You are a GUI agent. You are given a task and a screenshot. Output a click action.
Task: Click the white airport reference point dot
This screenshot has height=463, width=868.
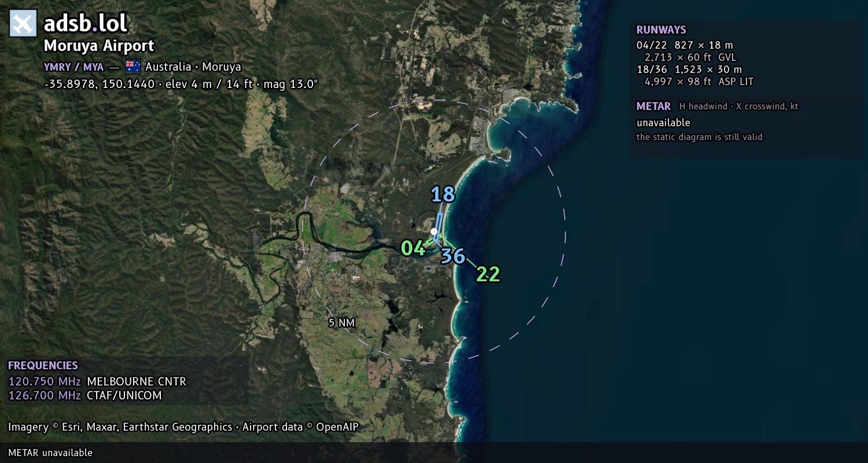434,231
